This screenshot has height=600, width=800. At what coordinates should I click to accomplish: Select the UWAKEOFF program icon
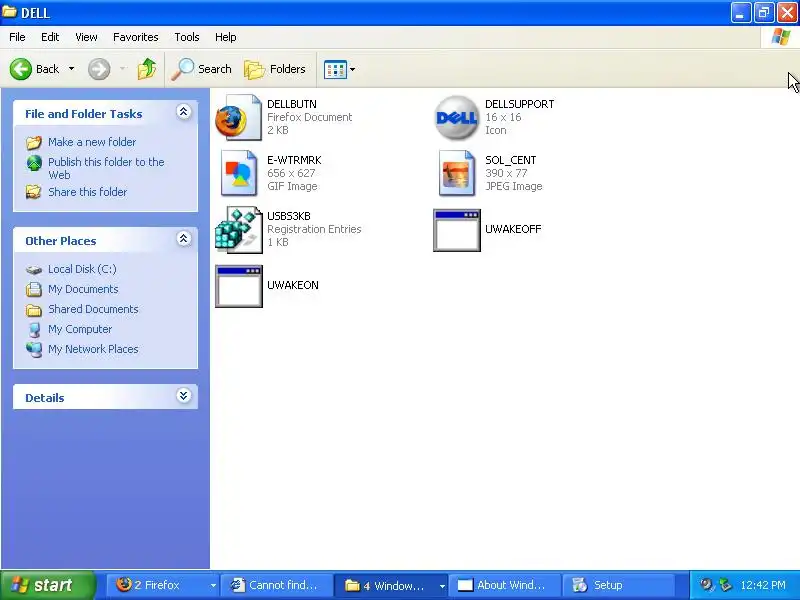click(457, 230)
